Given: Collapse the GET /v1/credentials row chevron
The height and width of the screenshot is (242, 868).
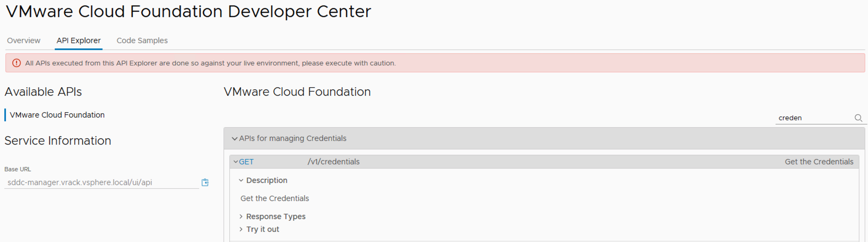Looking at the screenshot, I should tap(236, 162).
